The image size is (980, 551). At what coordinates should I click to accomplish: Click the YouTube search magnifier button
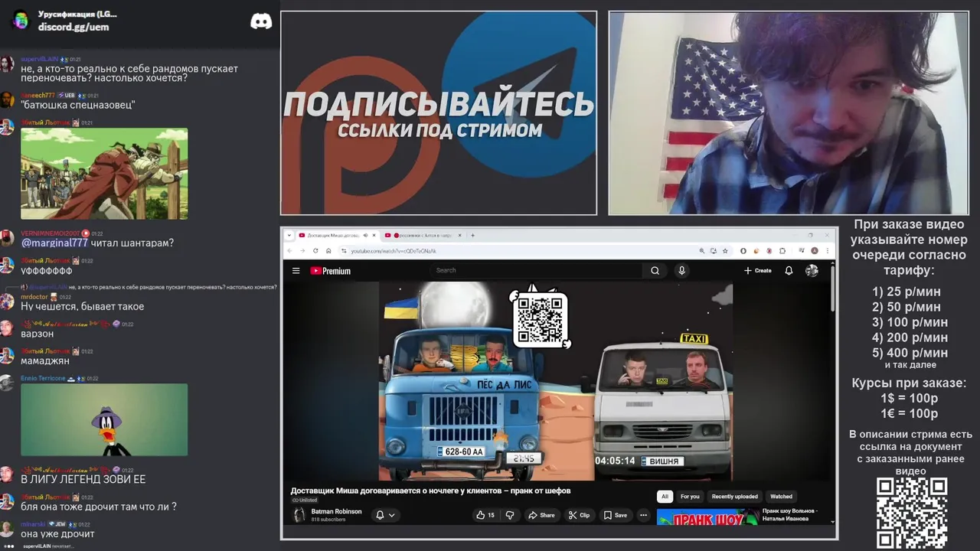(655, 270)
